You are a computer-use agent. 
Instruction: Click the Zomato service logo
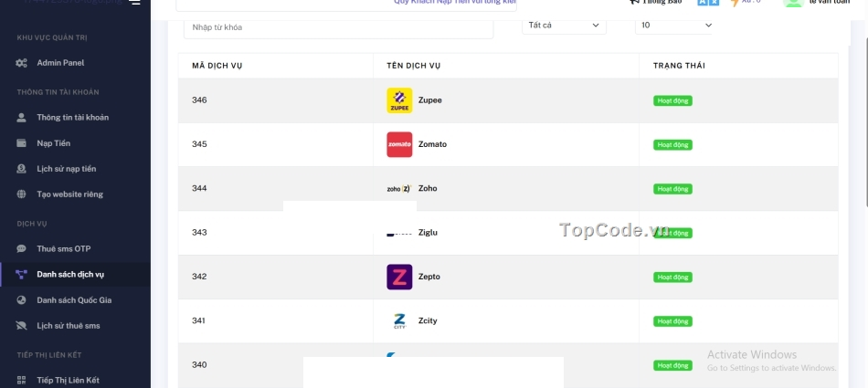399,144
